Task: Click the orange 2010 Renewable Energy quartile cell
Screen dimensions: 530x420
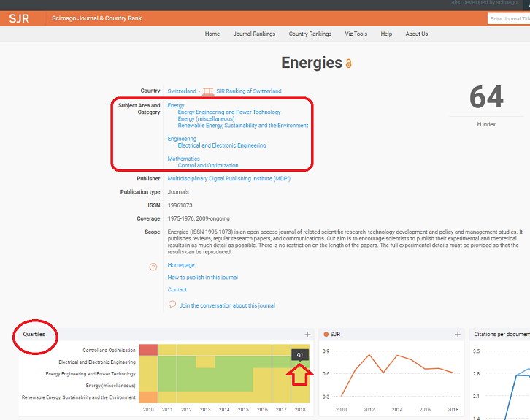Action: click(148, 397)
